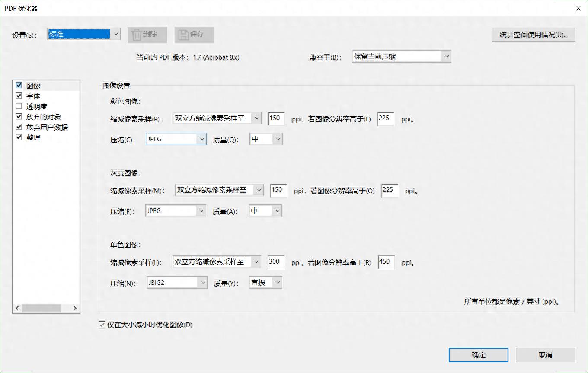Screen dimensions: 588x373
Task: Select the 放弃用户数据 panel in list
Action: tap(47, 127)
